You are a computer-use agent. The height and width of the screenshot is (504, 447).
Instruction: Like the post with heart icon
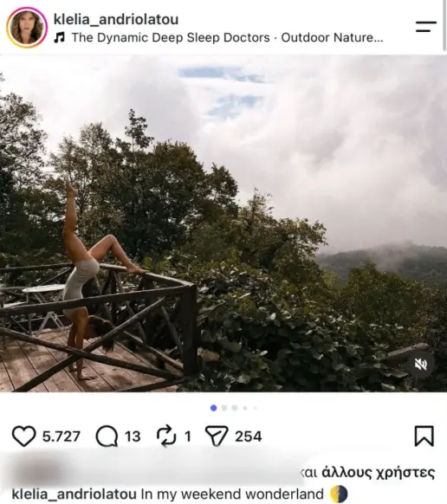tap(23, 436)
